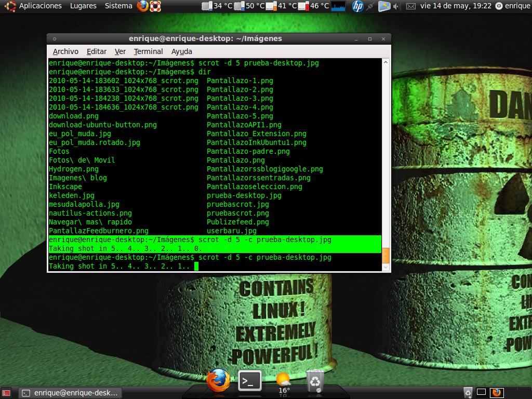Viewport: 532px width, 399px height.
Task: Close the terminal window
Action: pyautogui.click(x=383, y=39)
